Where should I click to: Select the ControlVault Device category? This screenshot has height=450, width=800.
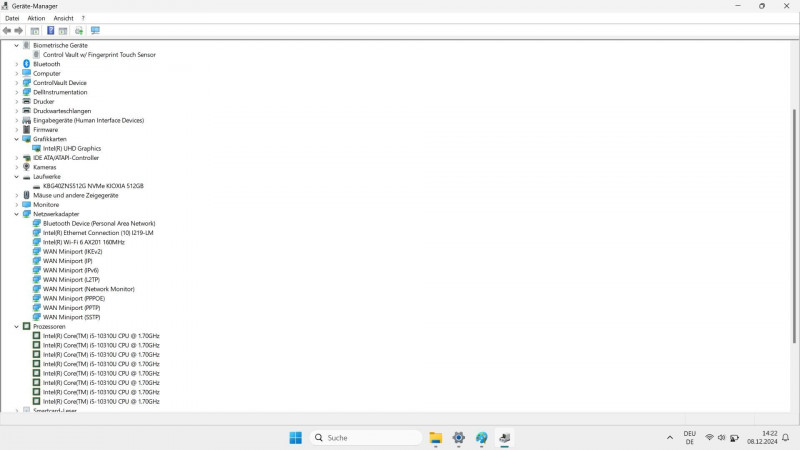click(x=60, y=83)
